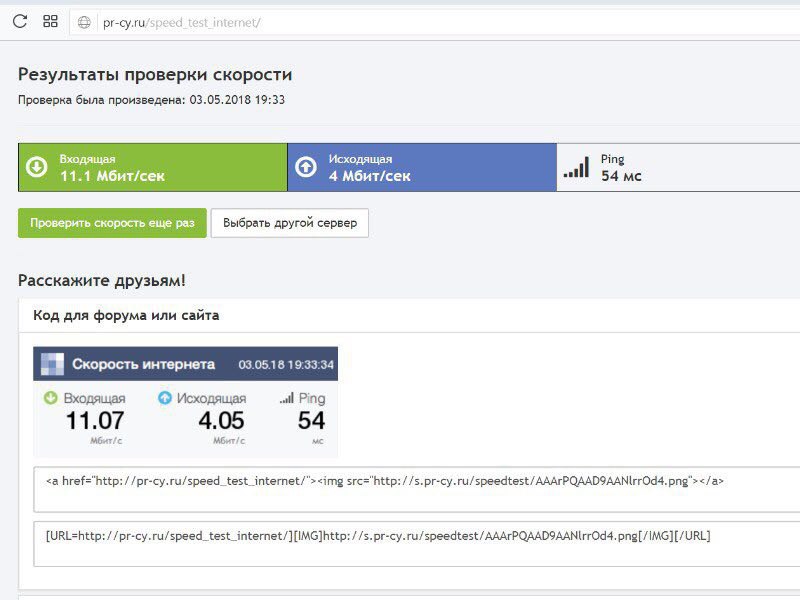Click the banner timestamp 03.05.18 19:33:34
The height and width of the screenshot is (600, 800).
point(286,365)
